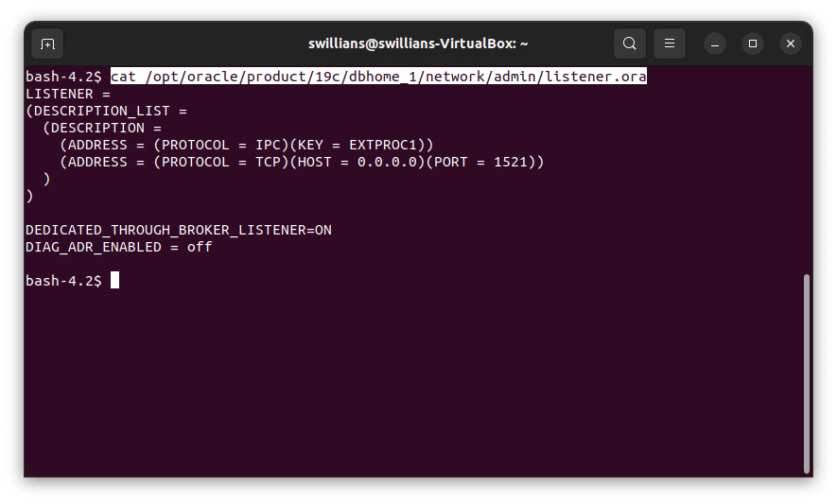Open the hamburger menu
Image resolution: width=837 pixels, height=504 pixels.
click(669, 43)
